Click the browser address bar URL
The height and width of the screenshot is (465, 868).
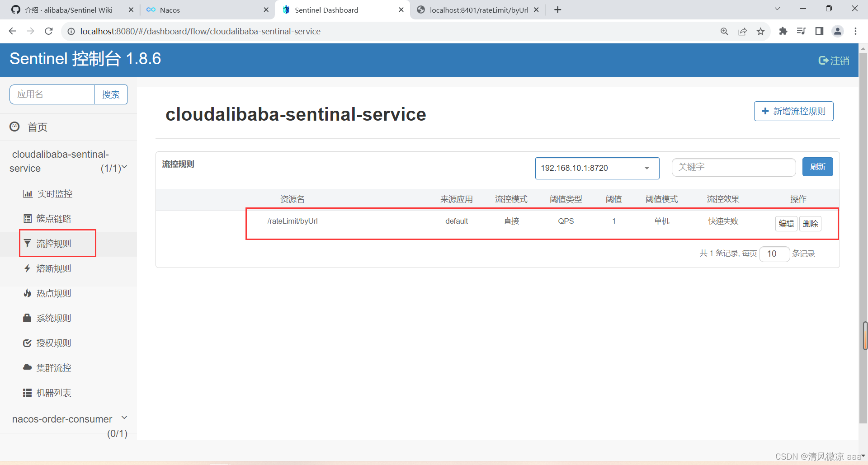tap(200, 31)
